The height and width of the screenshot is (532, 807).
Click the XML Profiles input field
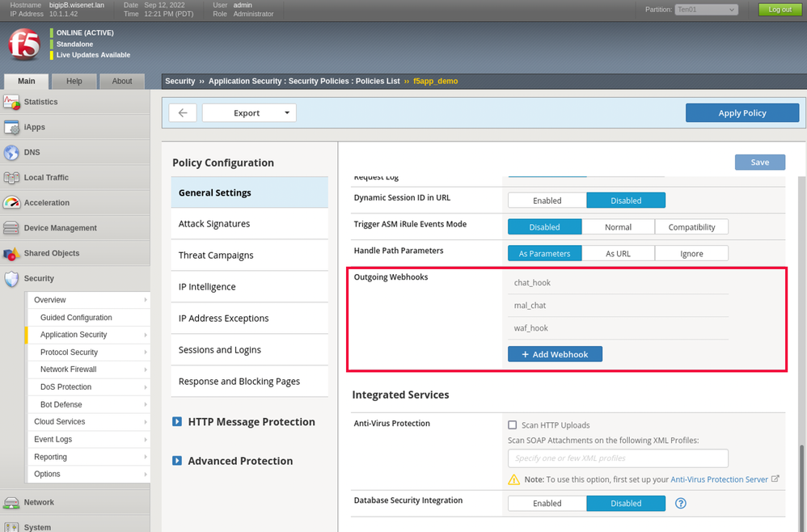coord(618,458)
